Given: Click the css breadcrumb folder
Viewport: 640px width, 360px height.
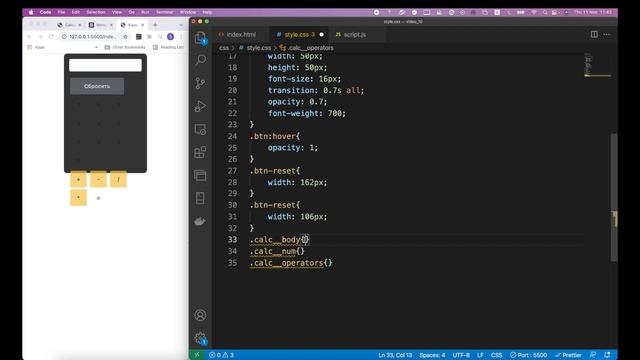Looking at the screenshot, I should click(x=224, y=48).
